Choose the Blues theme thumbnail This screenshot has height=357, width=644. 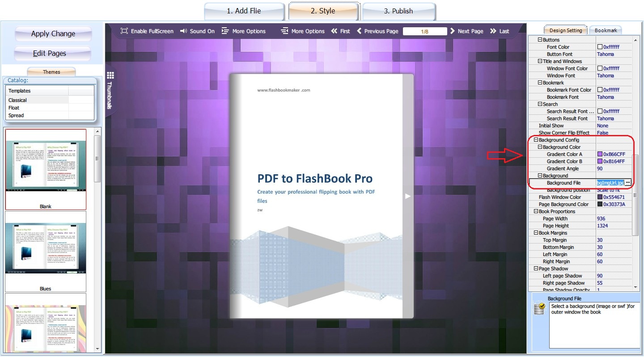(46, 252)
